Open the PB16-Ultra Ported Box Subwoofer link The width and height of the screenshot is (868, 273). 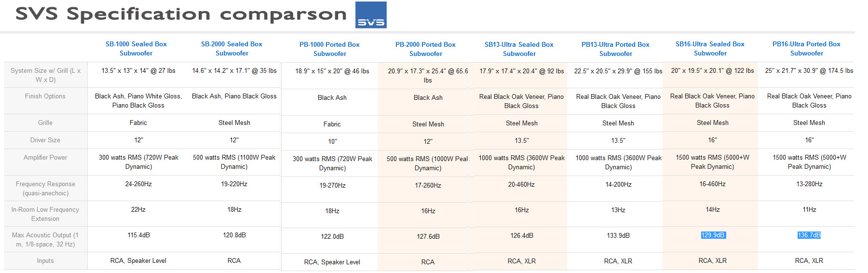(807, 49)
